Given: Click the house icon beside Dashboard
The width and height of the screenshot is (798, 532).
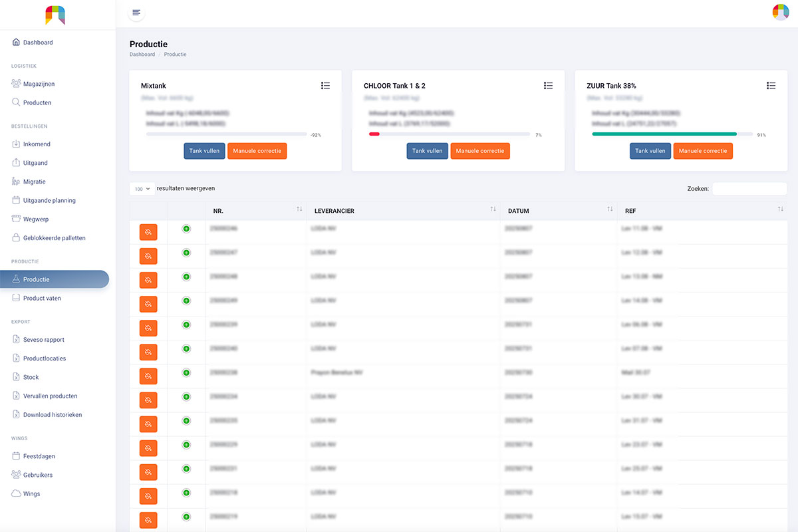Looking at the screenshot, I should pyautogui.click(x=16, y=43).
